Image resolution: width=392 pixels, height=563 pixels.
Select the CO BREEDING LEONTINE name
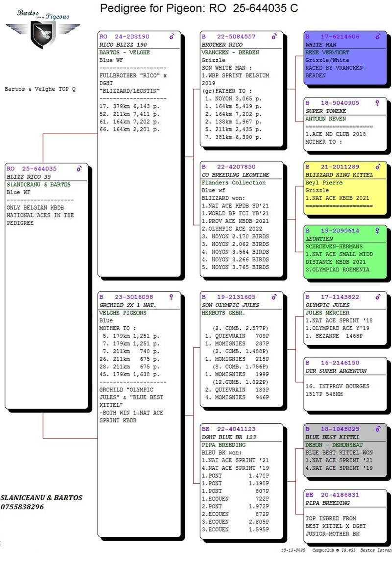click(235, 175)
